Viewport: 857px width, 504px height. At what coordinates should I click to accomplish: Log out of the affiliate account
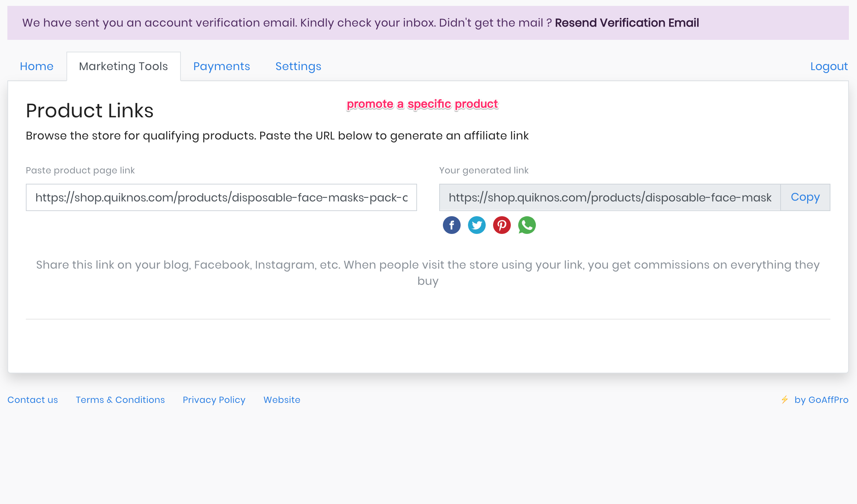click(829, 66)
